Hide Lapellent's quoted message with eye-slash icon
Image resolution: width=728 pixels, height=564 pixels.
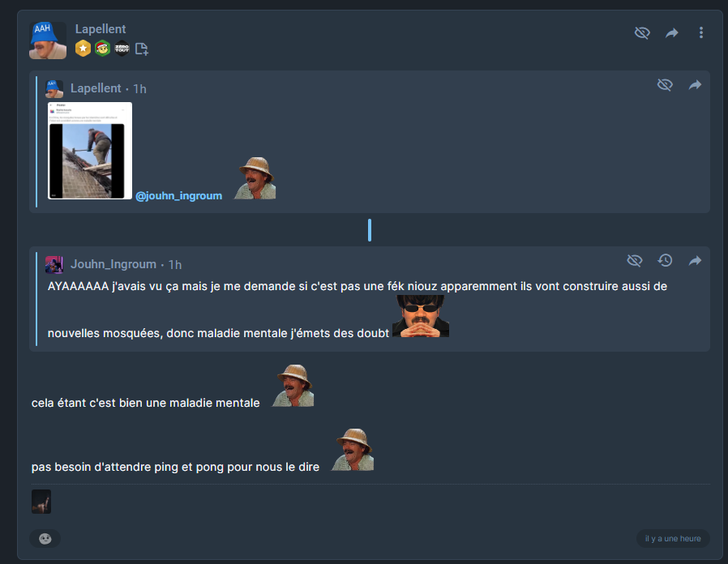click(665, 85)
